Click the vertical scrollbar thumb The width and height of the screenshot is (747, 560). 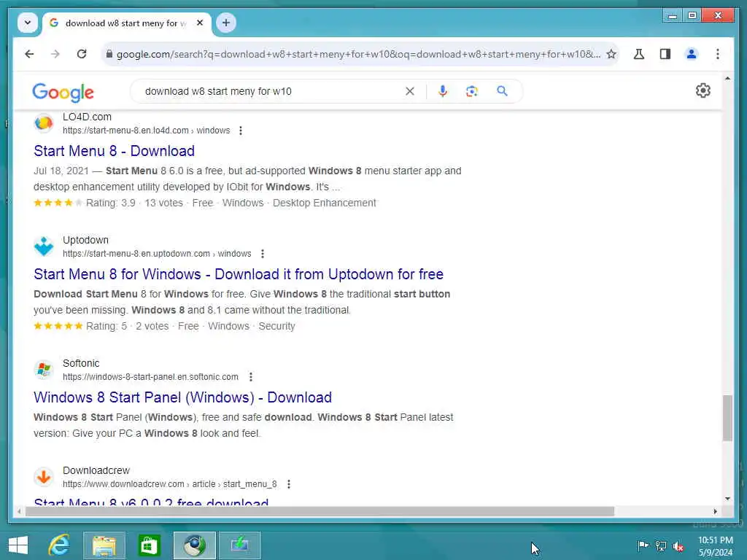727,418
